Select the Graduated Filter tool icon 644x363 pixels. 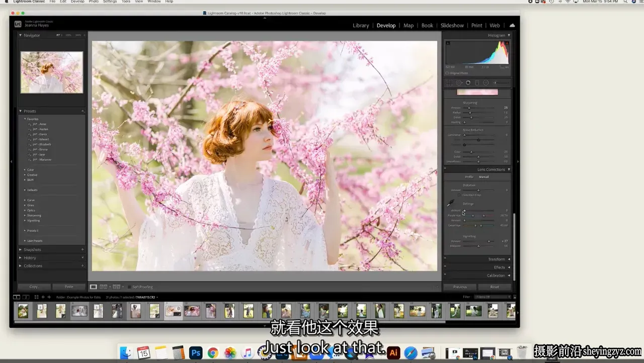477,82
